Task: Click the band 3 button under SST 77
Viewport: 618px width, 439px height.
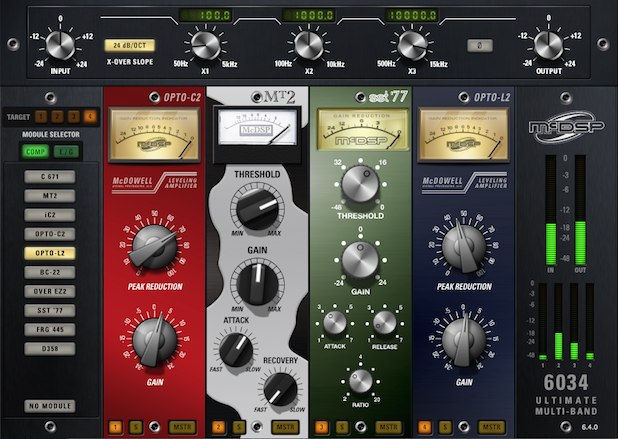Action: 322,427
